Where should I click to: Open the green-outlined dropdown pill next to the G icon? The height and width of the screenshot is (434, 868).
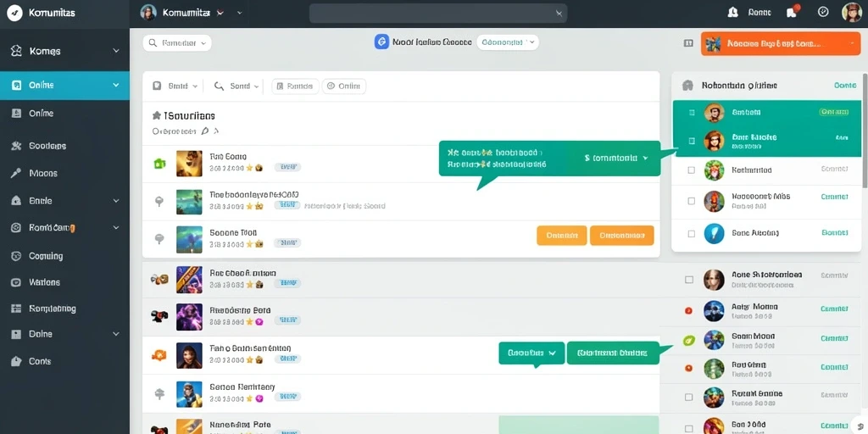(508, 42)
